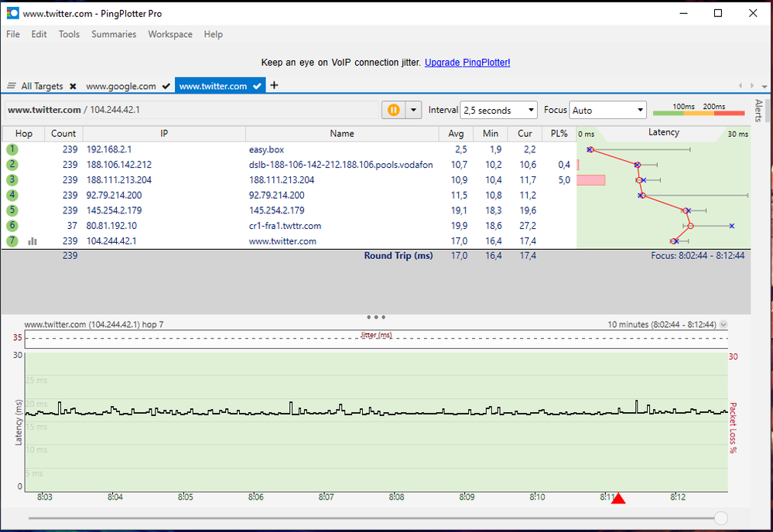Open the Focus Auto dropdown
The width and height of the screenshot is (773, 532).
tap(607, 111)
